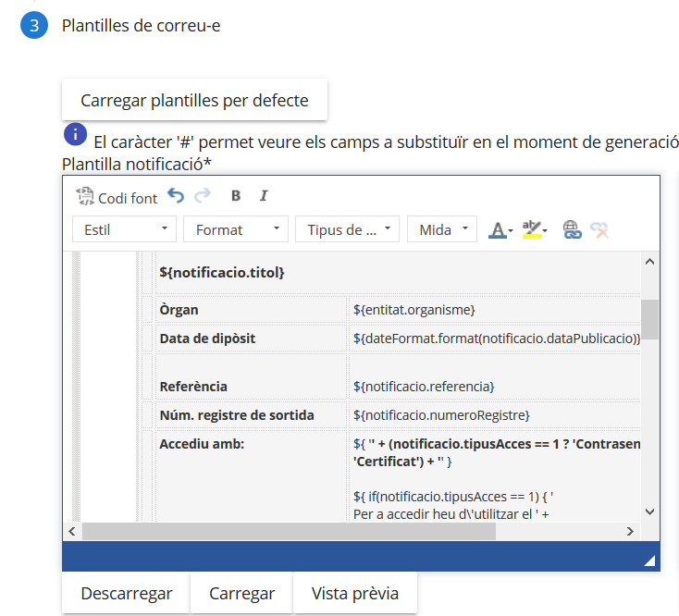Click Carregar plantilles per defecte button
Image resolution: width=679 pixels, height=616 pixels.
click(194, 100)
